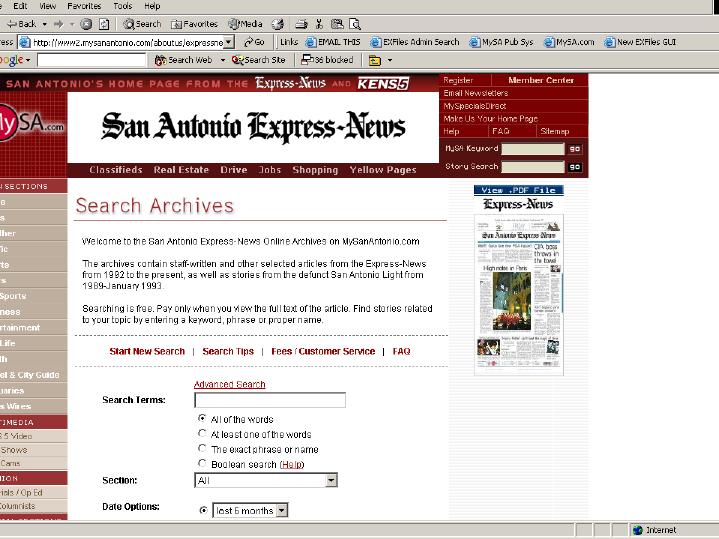Go to the Yellow Pages navigation tab
The width and height of the screenshot is (719, 539).
click(x=383, y=170)
